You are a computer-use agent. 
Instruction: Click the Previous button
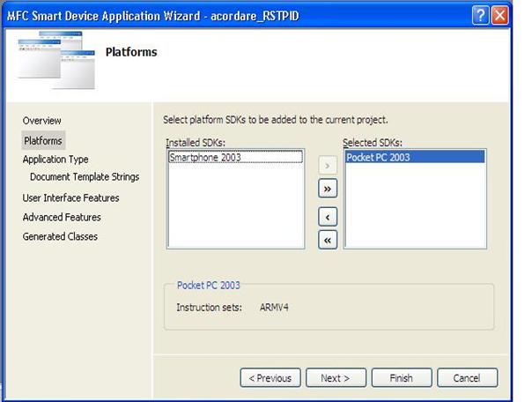pos(270,377)
